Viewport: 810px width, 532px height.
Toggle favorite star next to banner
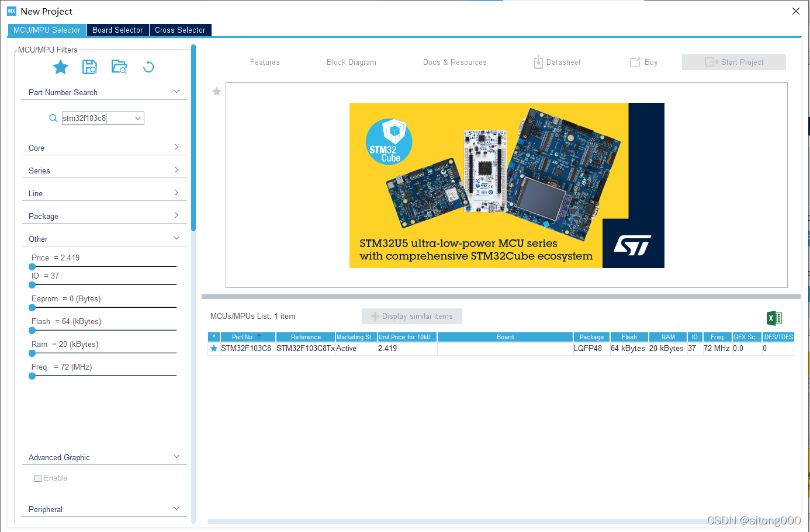(x=217, y=92)
